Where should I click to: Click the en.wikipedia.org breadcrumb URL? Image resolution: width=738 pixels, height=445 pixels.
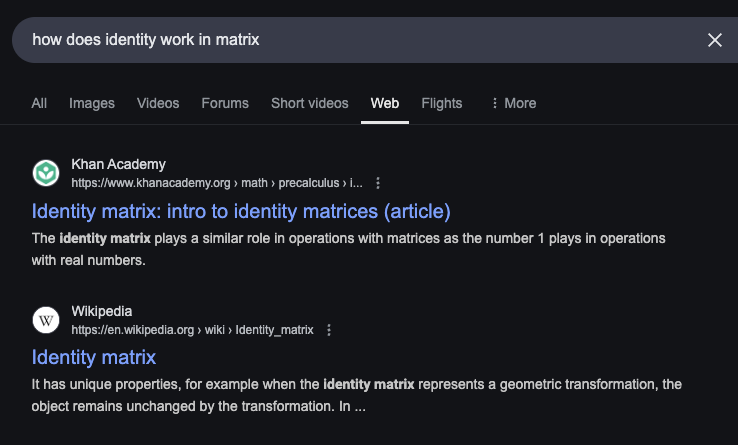click(x=192, y=330)
